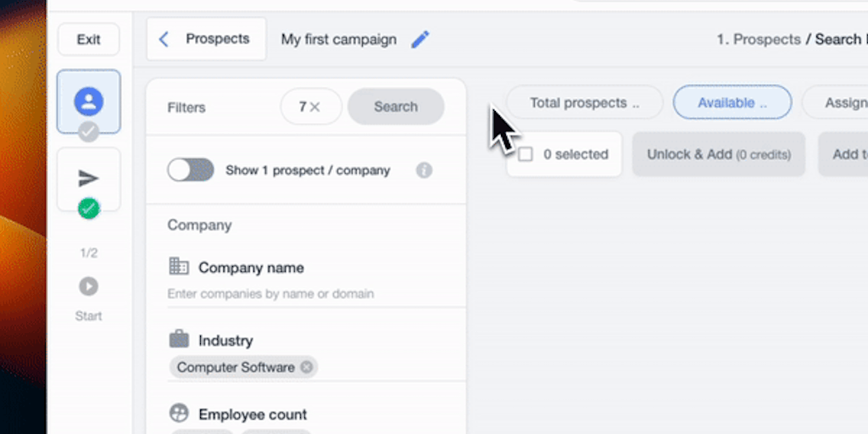Edit campaign name with pencil icon
The height and width of the screenshot is (434, 868).
coord(420,39)
